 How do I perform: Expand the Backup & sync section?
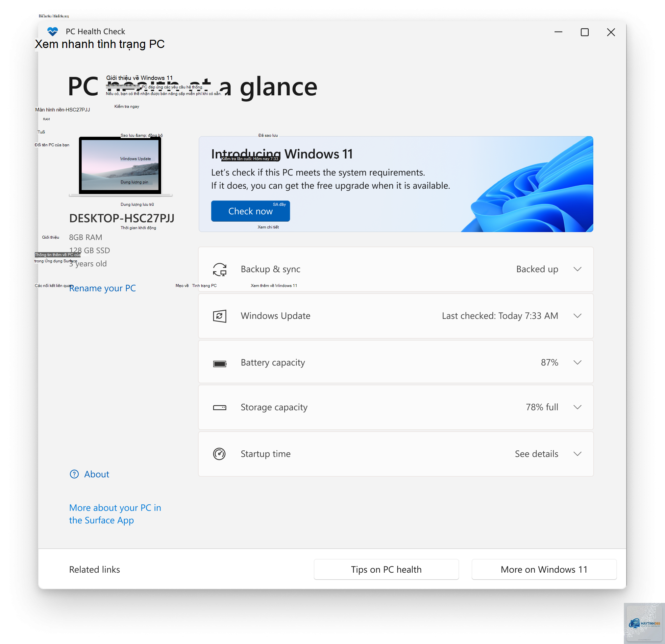pos(578,269)
